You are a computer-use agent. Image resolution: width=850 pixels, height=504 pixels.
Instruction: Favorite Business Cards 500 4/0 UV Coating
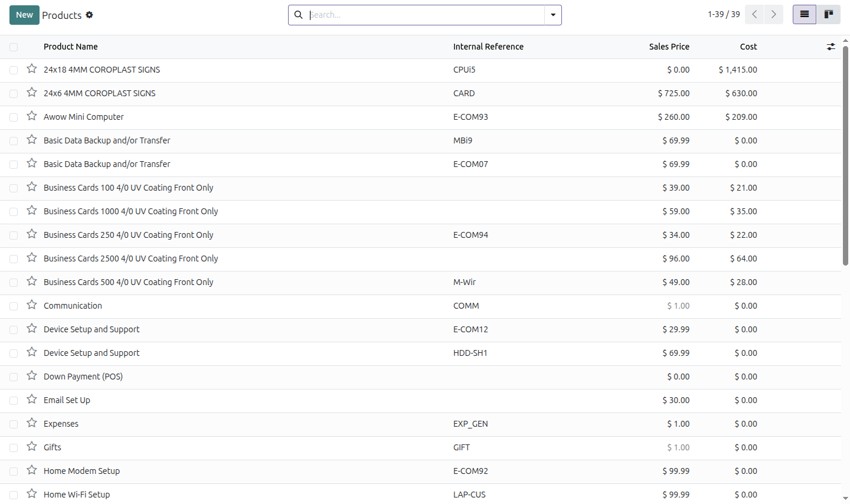point(32,282)
